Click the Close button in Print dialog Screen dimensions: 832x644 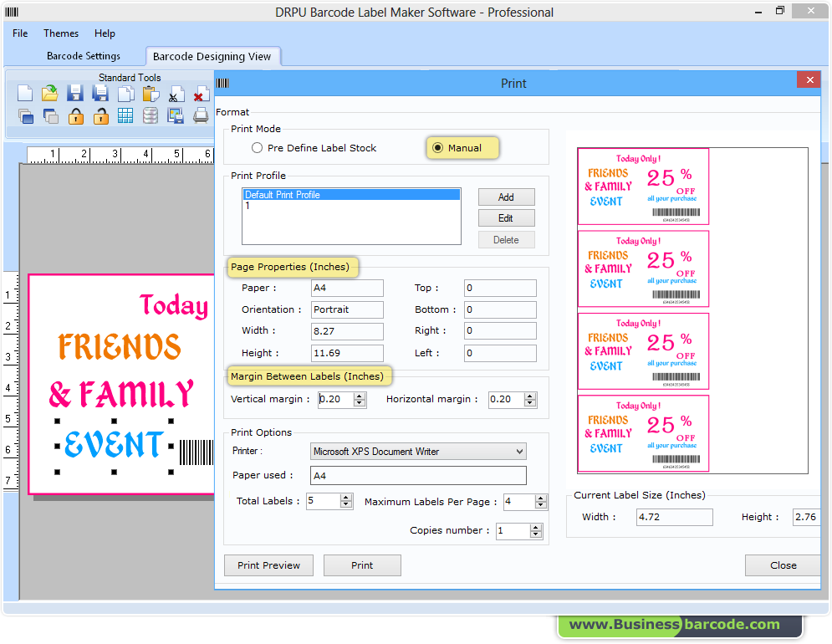[783, 565]
